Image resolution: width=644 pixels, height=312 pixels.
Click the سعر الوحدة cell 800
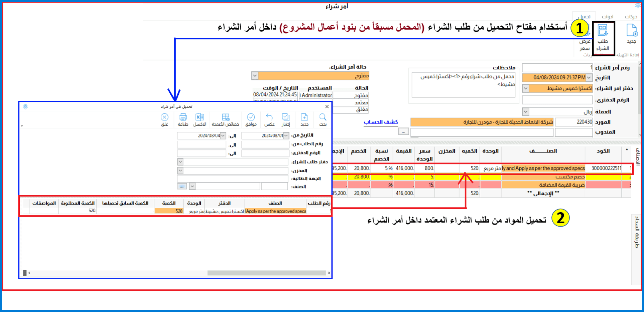tap(425, 168)
